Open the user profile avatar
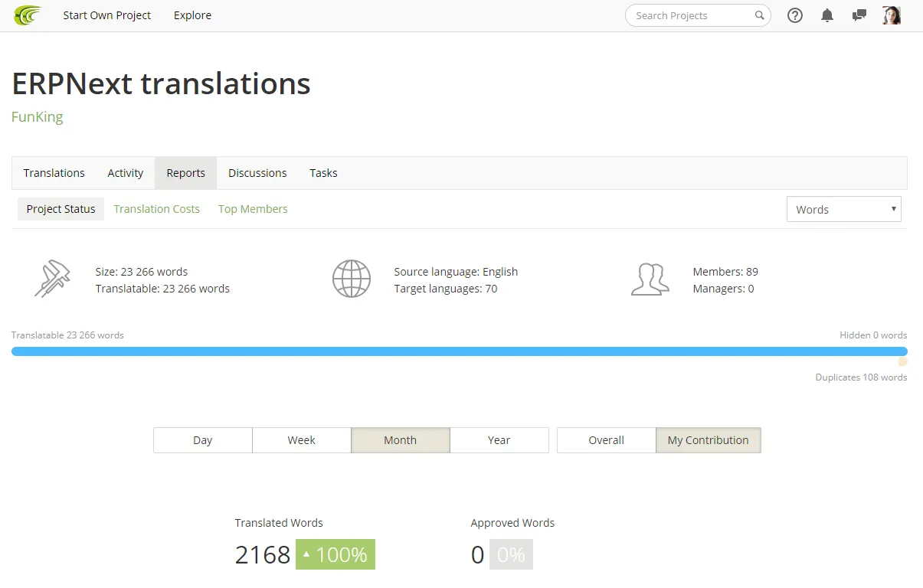Viewport: 923px width, 588px height. click(892, 15)
